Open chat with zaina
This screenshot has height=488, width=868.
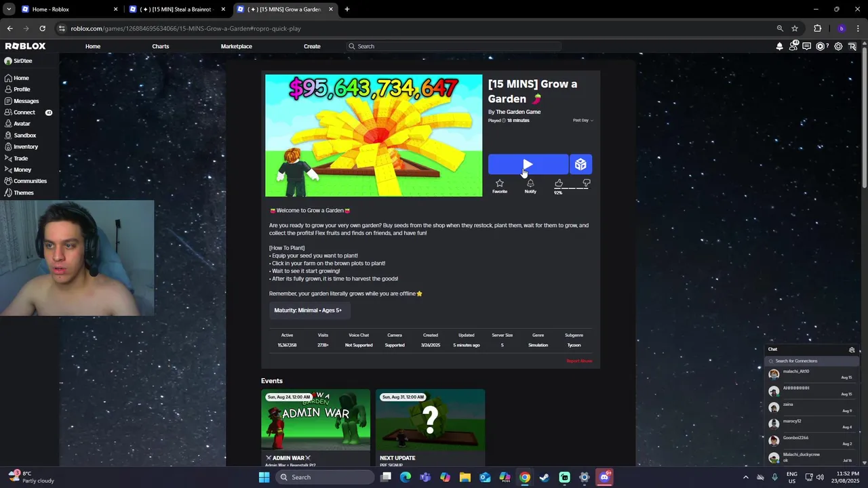tap(812, 407)
